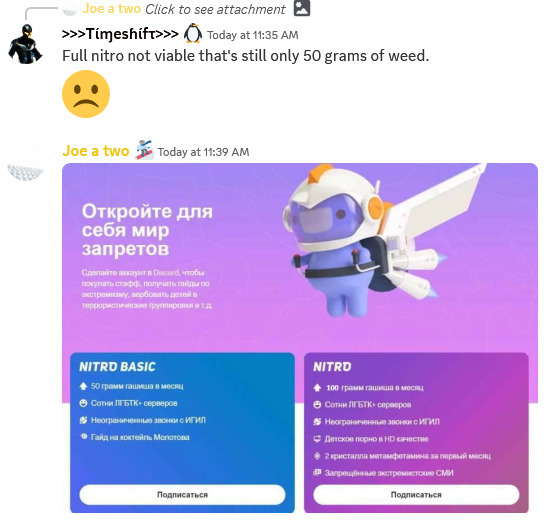Screen dimensions: 546x520
Task: Open the penguin badge next to Timeshift's name
Action: click(193, 33)
